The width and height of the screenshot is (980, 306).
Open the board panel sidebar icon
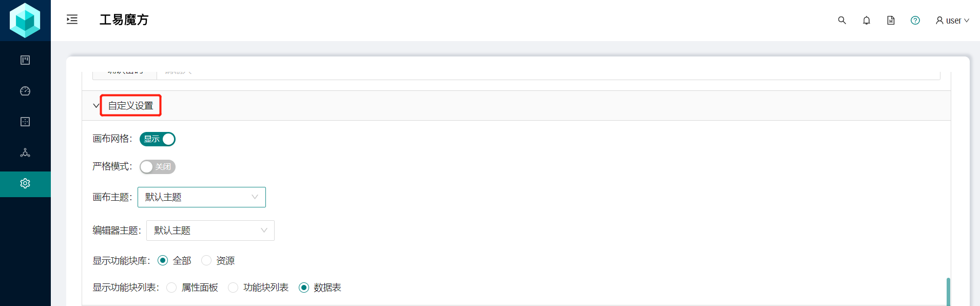[x=25, y=60]
